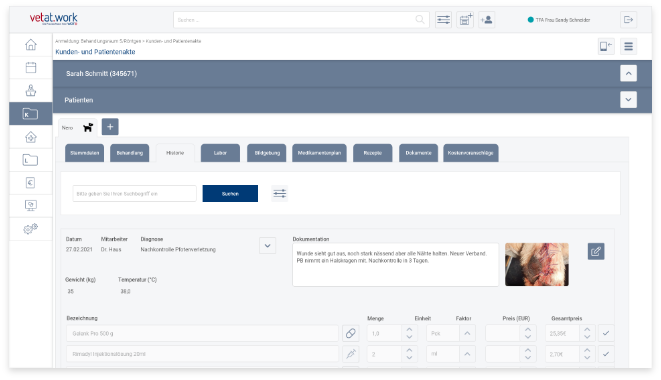Open the Pck unit dropdown
The height and width of the screenshot is (380, 661).
[467, 333]
